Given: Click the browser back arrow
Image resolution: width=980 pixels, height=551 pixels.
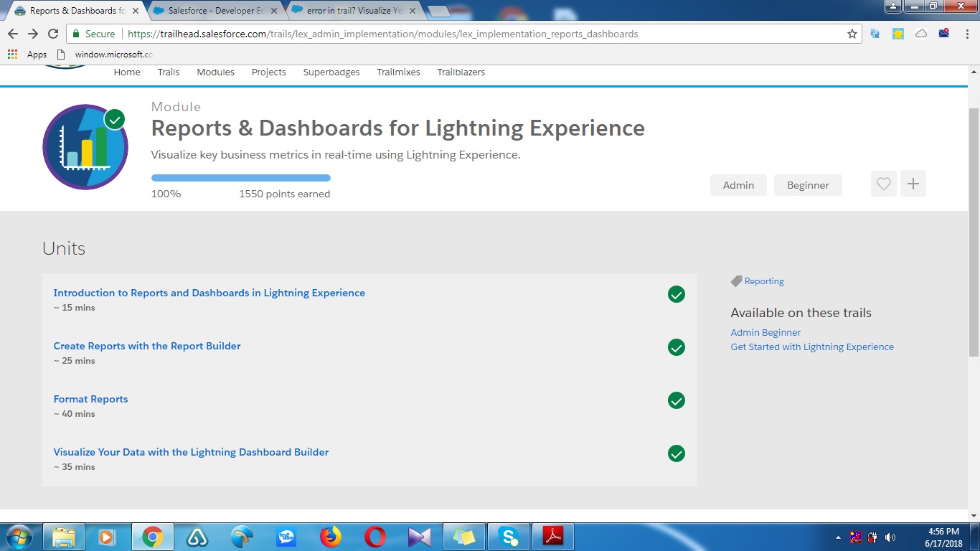Looking at the screenshot, I should [x=13, y=34].
